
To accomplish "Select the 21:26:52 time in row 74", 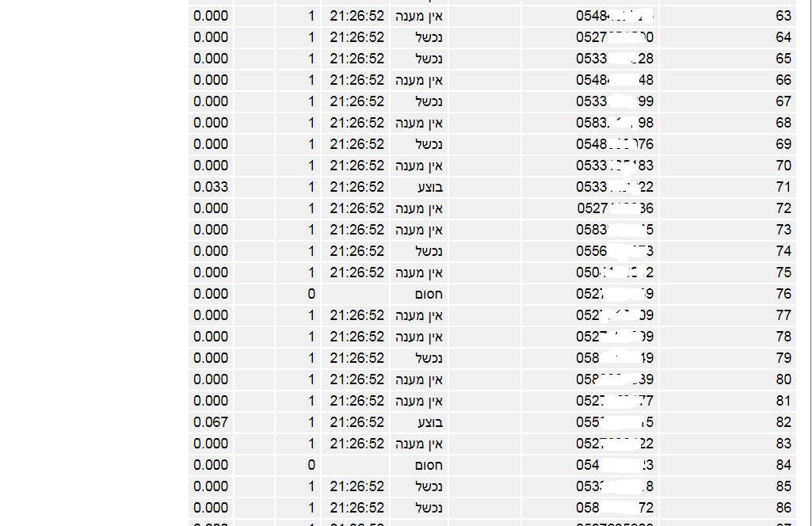I will (x=356, y=251).
